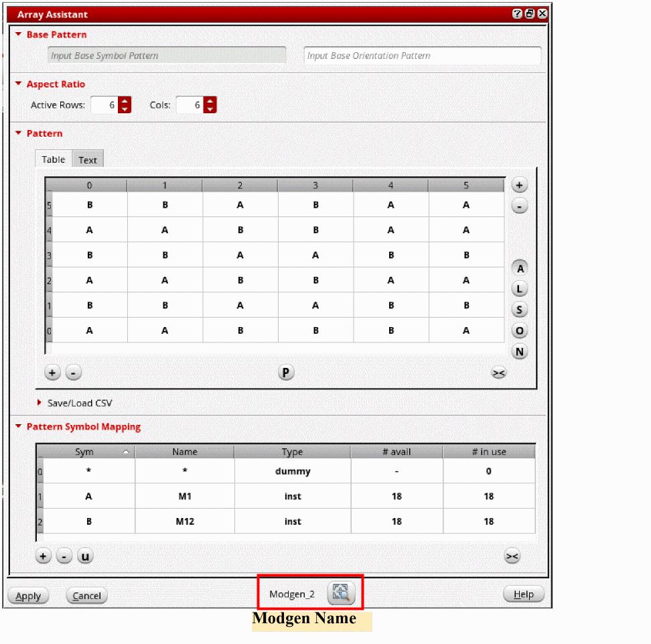Click the Help button
The height and width of the screenshot is (644, 651).
coord(524,594)
